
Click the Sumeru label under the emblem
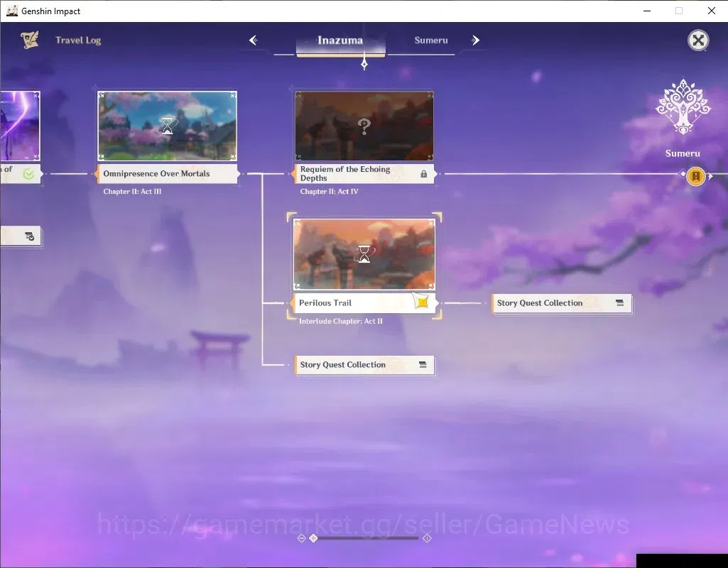pyautogui.click(x=683, y=153)
